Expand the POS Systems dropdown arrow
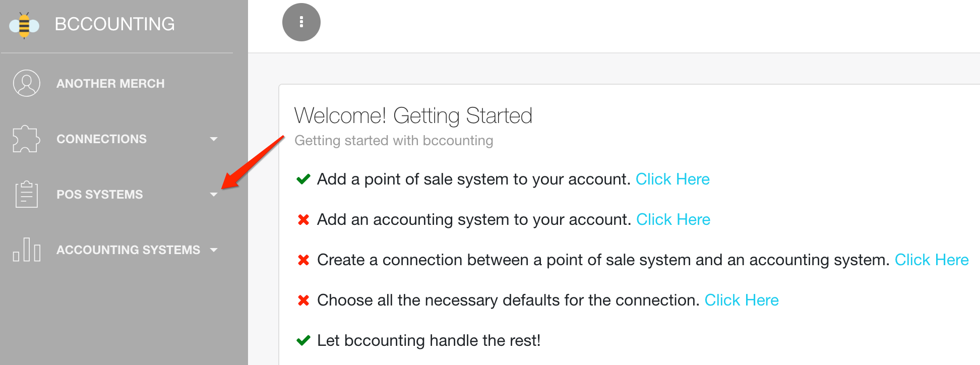The width and height of the screenshot is (980, 365). point(214,195)
